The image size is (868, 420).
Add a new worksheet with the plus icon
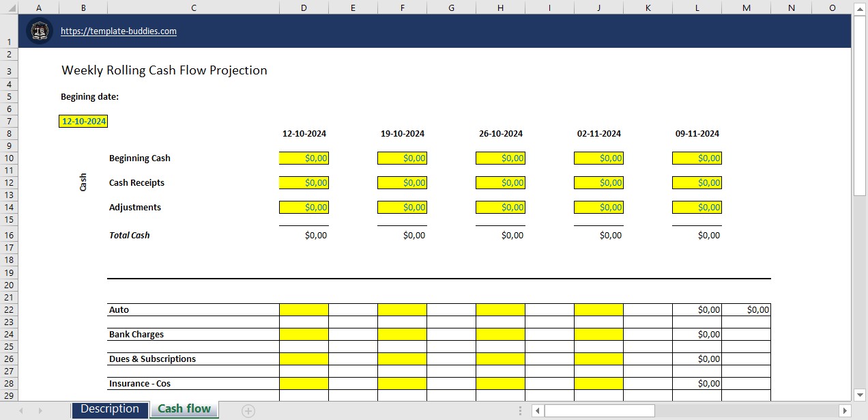point(248,409)
